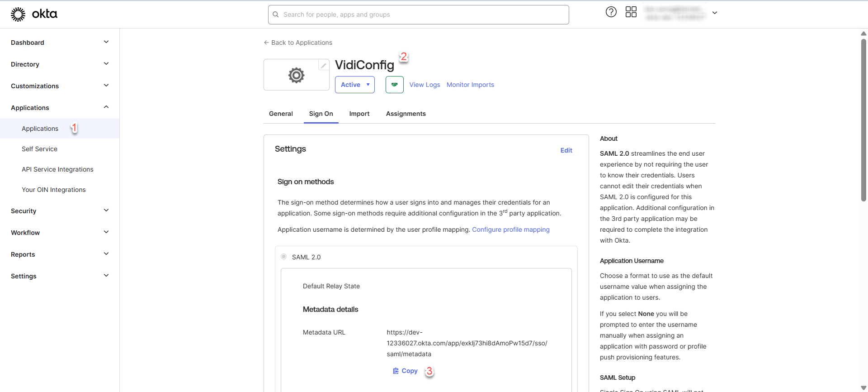Viewport: 868px width, 392px height.
Task: Switch to the General tab
Action: point(281,114)
